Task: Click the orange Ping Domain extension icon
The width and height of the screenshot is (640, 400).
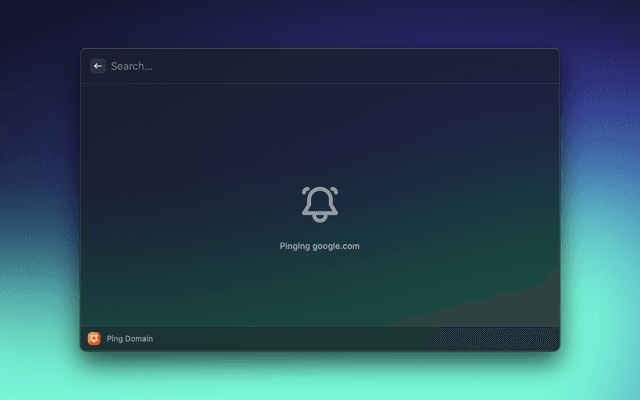Action: (x=94, y=339)
